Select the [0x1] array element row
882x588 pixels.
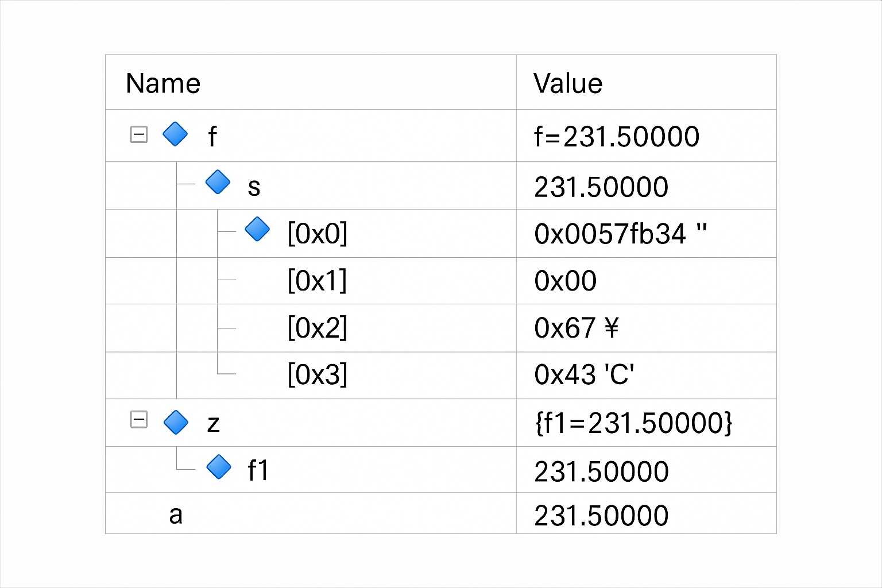(317, 281)
